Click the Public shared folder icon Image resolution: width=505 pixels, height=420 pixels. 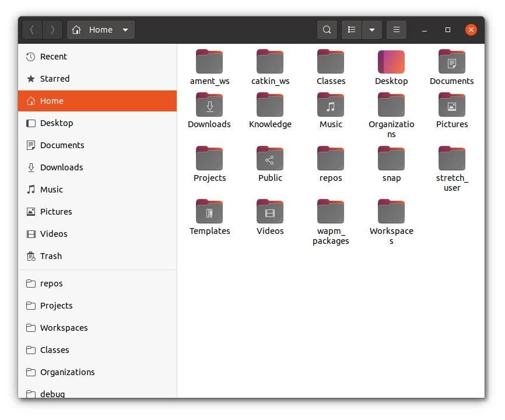[270, 158]
